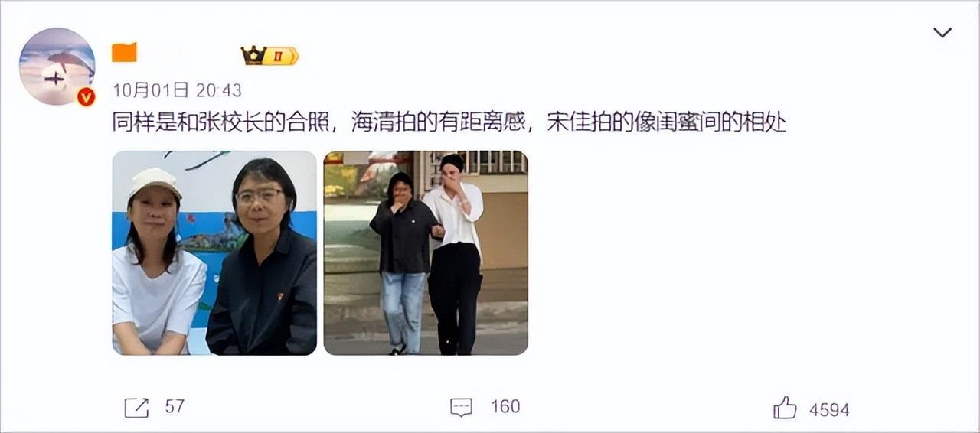The width and height of the screenshot is (980, 433).
Task: Click the membership level II badge
Action: point(281,56)
